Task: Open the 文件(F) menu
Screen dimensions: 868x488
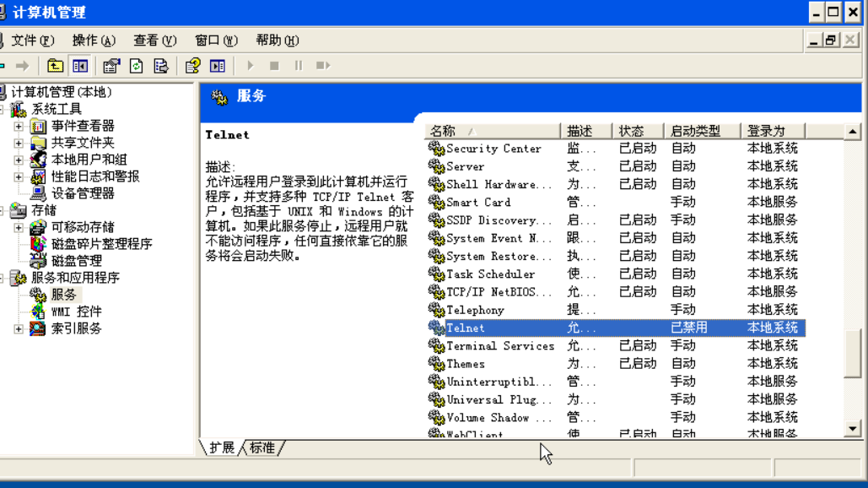Action: [x=33, y=41]
